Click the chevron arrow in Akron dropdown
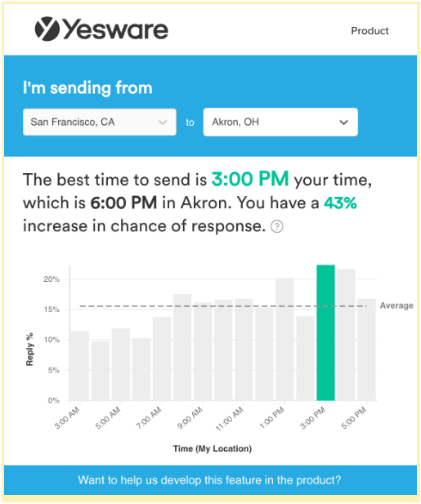Image resolution: width=421 pixels, height=504 pixels. coord(343,123)
